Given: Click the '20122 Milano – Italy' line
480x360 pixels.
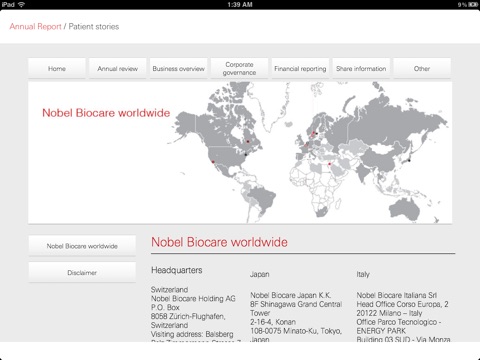Looking at the screenshot, I should pyautogui.click(x=389, y=313).
